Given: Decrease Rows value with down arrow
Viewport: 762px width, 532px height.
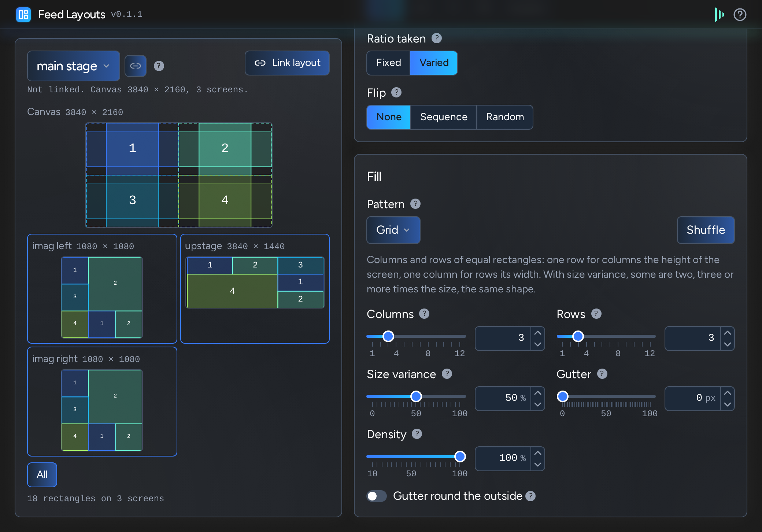Looking at the screenshot, I should 728,344.
